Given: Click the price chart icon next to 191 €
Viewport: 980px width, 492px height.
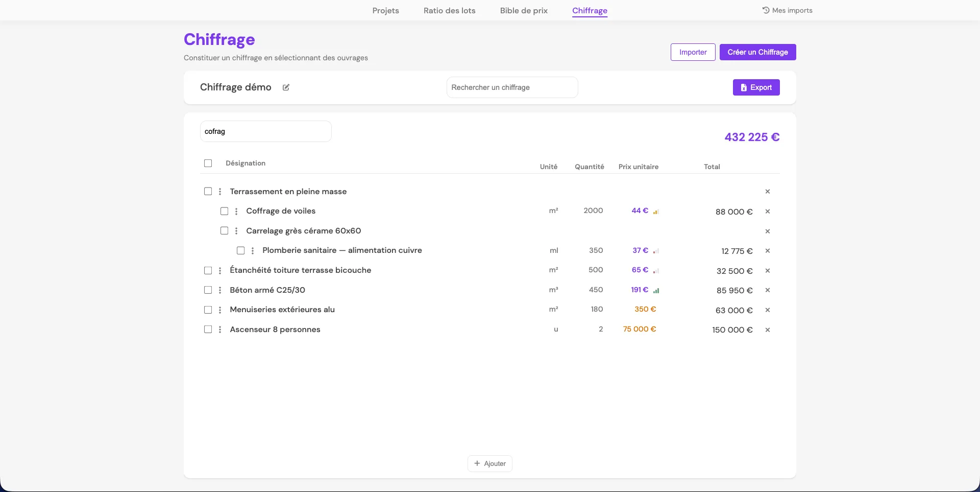Looking at the screenshot, I should tap(656, 290).
